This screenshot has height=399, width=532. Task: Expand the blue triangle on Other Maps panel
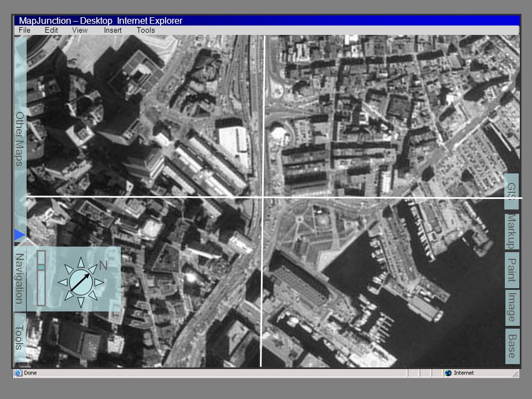[20, 234]
